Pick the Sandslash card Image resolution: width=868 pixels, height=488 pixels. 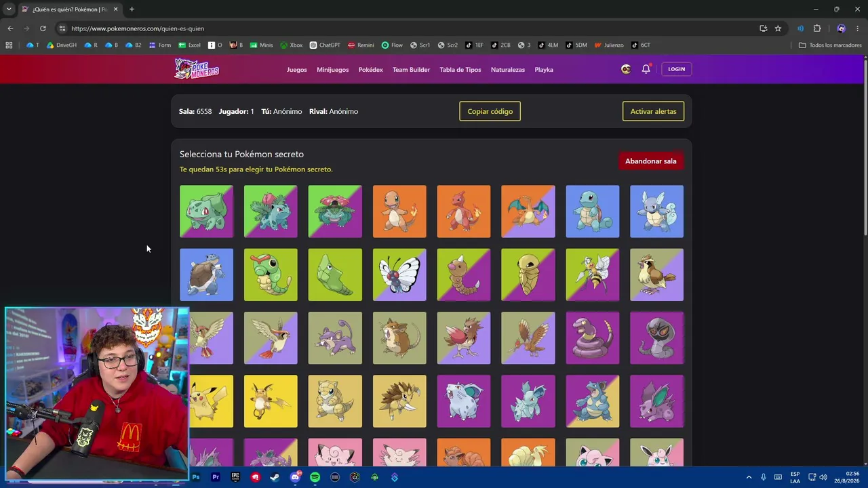coord(399,401)
